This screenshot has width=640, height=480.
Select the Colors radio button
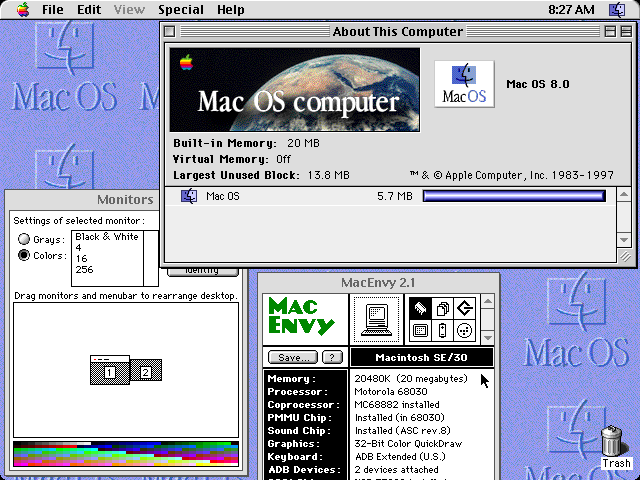click(x=24, y=255)
